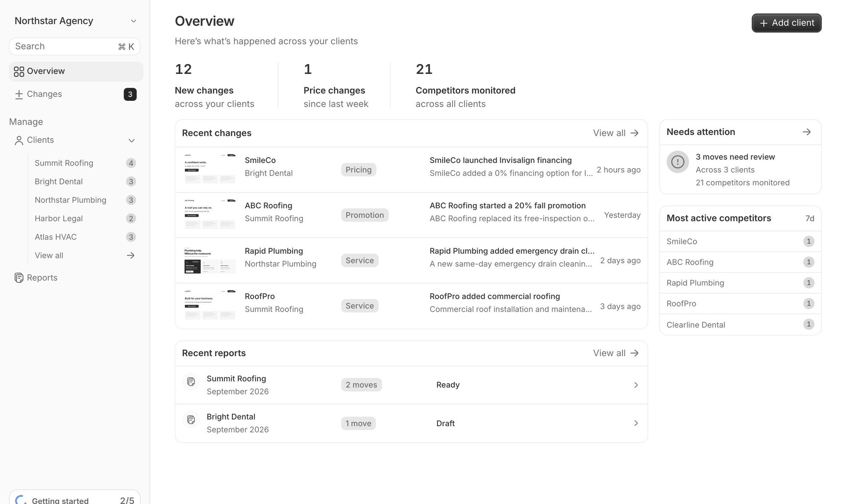
Task: Select SmileCo in Most active competitors
Action: [x=740, y=241]
